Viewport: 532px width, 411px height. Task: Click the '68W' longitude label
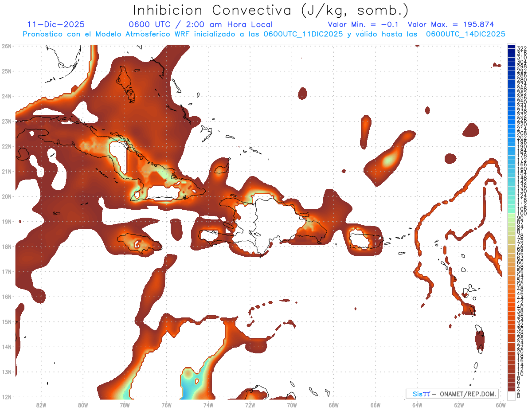[334, 405]
